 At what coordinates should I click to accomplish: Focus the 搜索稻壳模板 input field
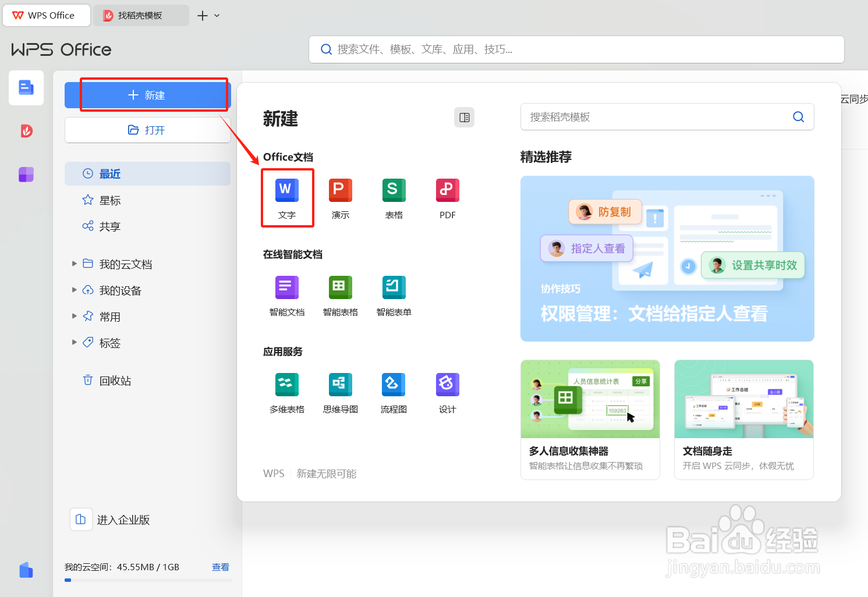click(667, 117)
